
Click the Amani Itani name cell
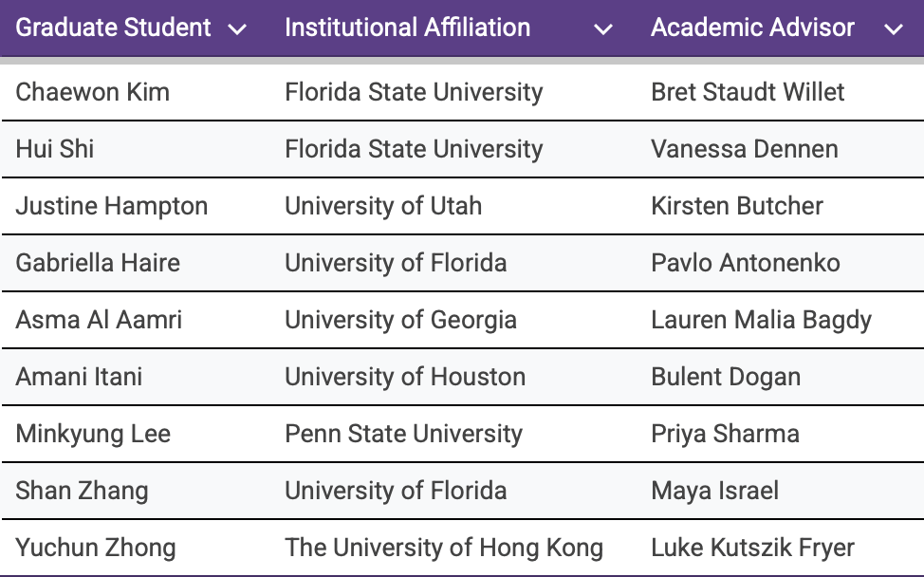pos(79,377)
